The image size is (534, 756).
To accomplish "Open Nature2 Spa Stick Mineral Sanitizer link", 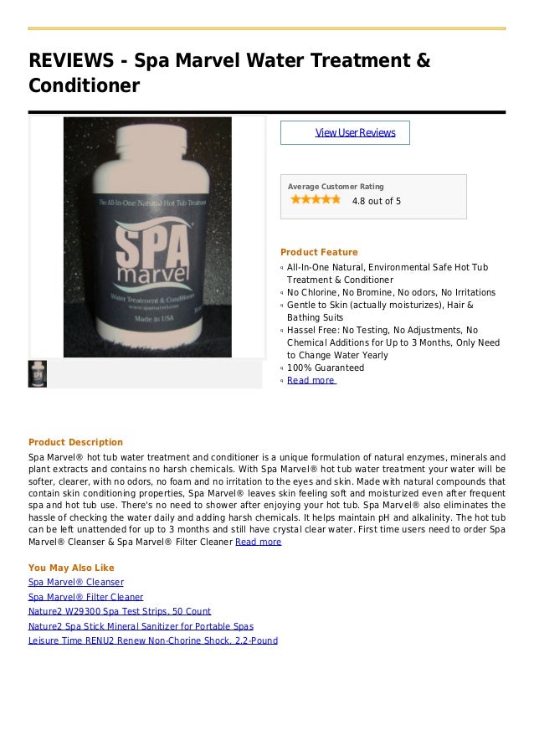I will click(141, 626).
